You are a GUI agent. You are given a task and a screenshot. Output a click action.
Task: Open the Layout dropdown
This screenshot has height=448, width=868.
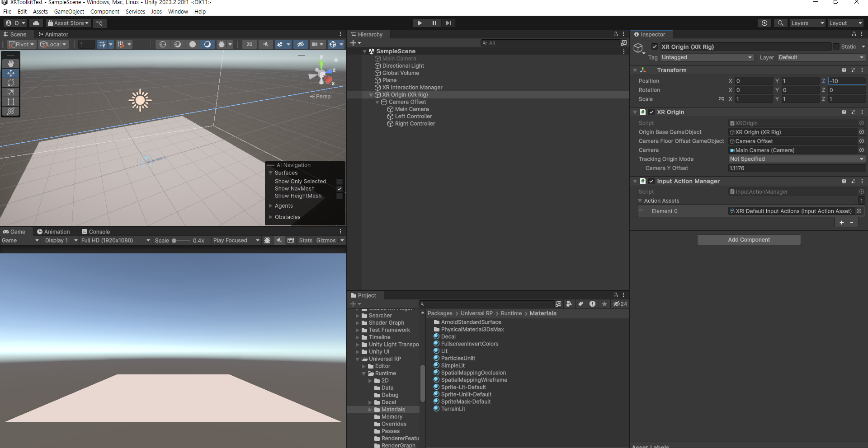846,23
